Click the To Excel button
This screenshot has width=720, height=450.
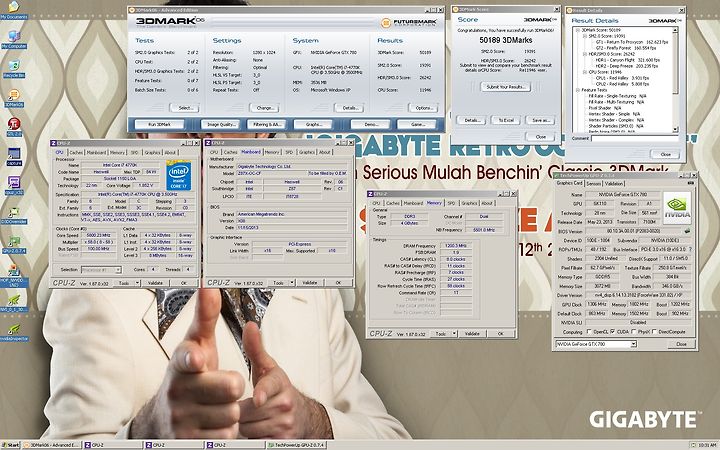coord(506,120)
